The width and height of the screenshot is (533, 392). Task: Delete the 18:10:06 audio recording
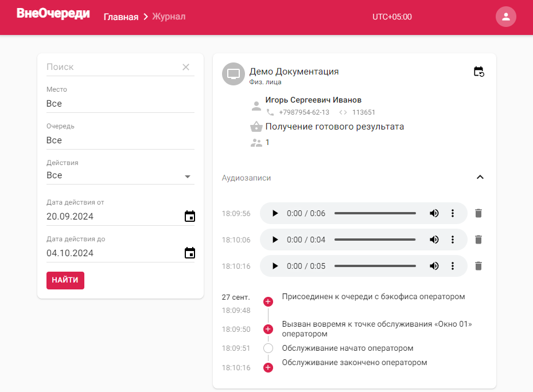point(478,240)
